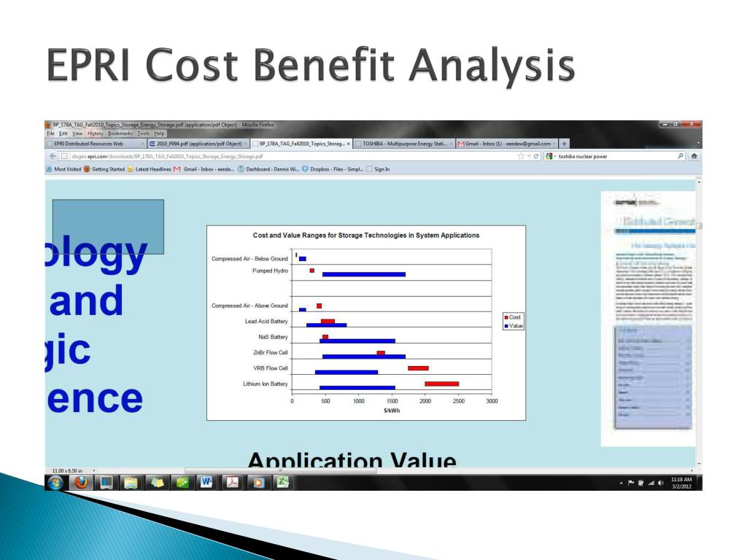
Task: Reload the page with refresh icon
Action: click(536, 156)
